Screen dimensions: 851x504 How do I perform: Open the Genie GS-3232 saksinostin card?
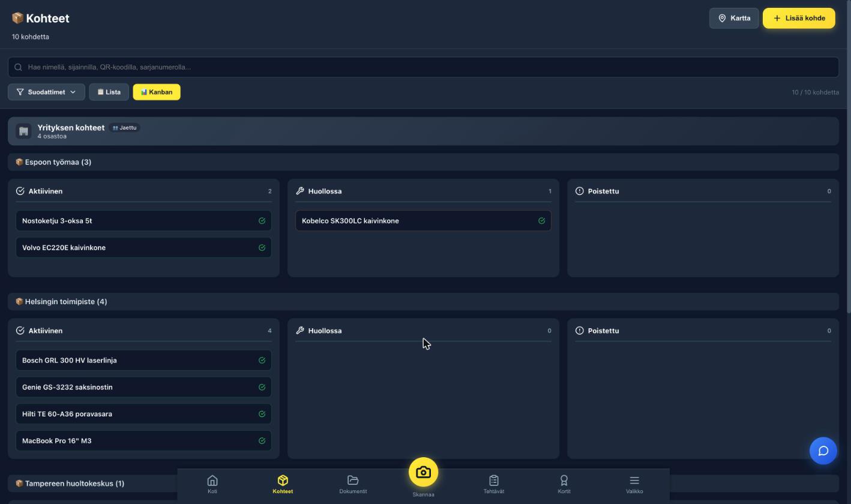click(143, 388)
